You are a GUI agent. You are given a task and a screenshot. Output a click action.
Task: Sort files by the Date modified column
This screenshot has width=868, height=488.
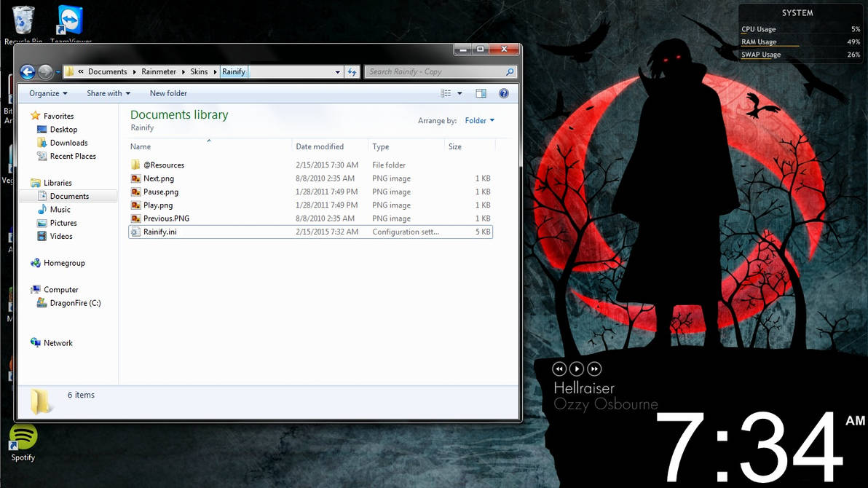pyautogui.click(x=321, y=146)
